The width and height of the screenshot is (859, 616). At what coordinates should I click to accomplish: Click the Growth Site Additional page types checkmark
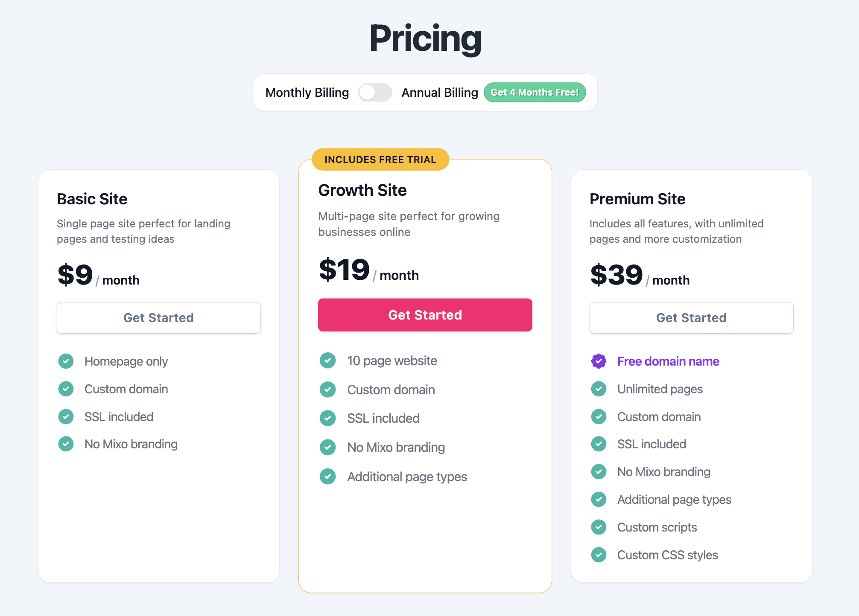[327, 477]
